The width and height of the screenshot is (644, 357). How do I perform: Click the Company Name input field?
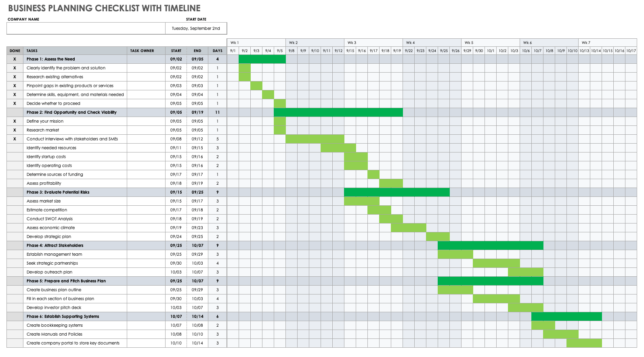[86, 28]
